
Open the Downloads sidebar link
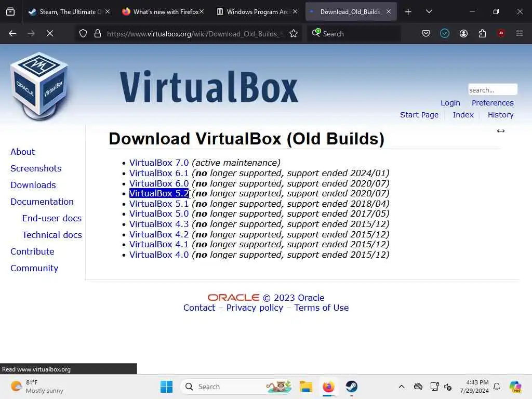(x=33, y=185)
